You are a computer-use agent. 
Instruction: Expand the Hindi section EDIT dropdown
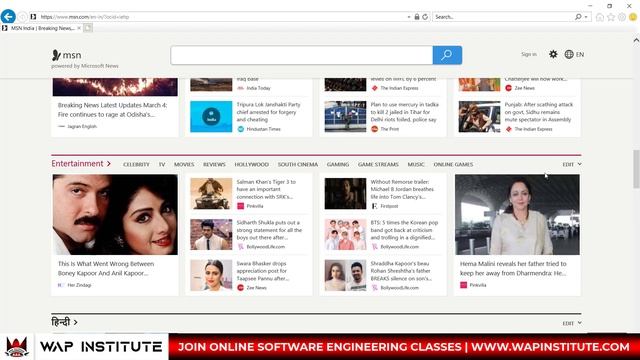572,323
